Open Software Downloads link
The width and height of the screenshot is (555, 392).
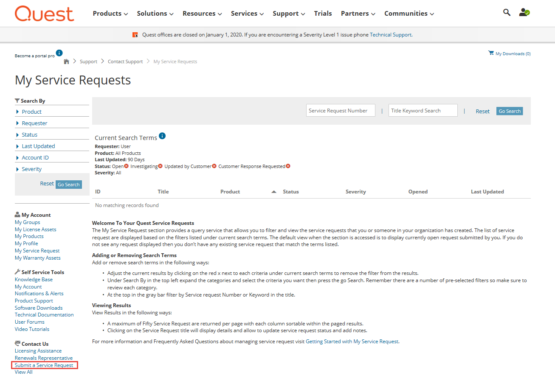coord(39,308)
